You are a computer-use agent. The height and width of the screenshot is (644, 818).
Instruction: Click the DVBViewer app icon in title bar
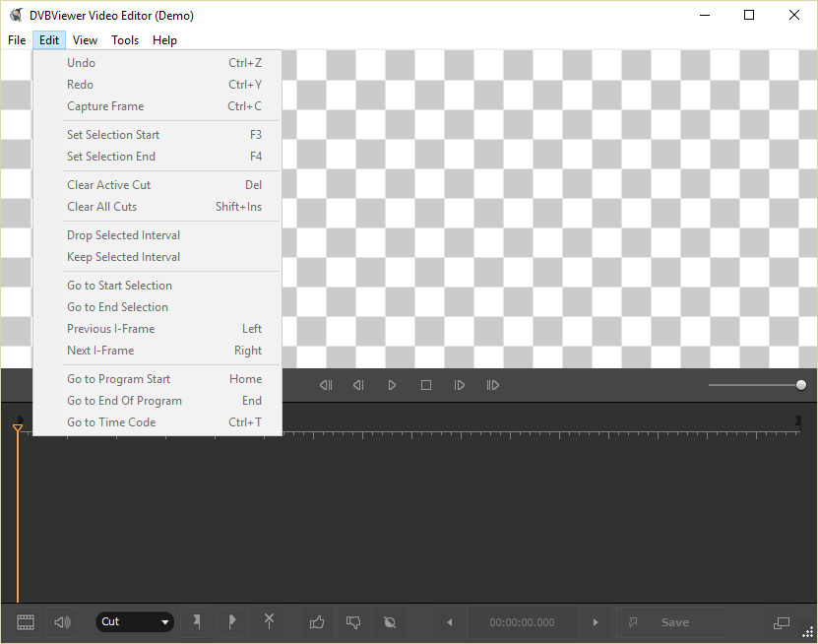pyautogui.click(x=17, y=15)
